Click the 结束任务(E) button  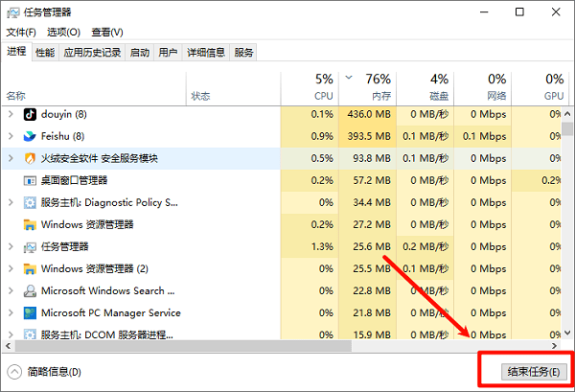coord(534,372)
